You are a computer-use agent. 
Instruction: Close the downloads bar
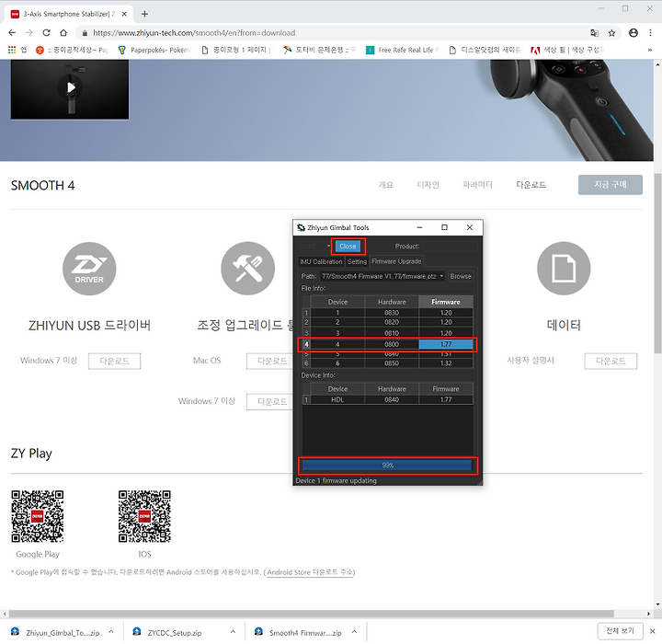click(x=652, y=631)
